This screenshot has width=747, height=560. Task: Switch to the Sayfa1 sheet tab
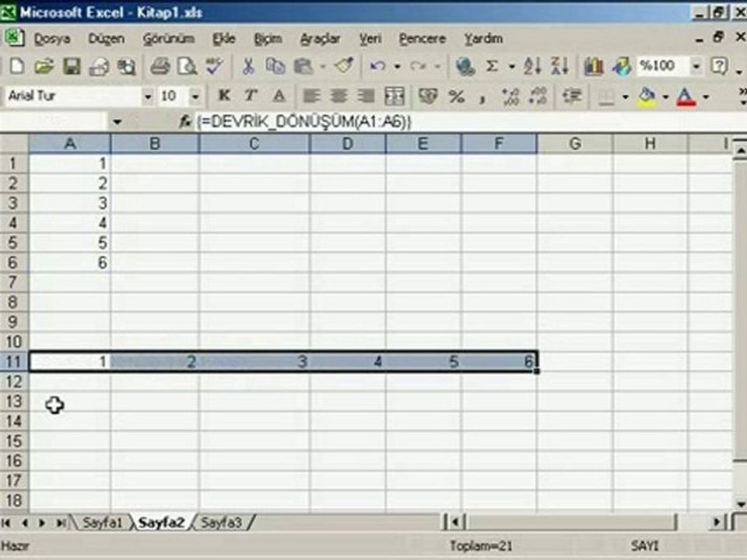[102, 523]
